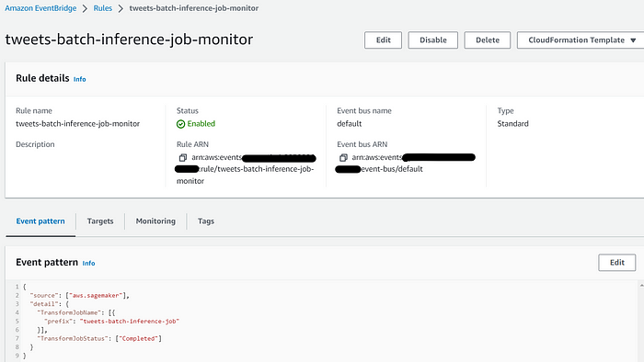Viewport: 644px width, 362px height.
Task: Copy the Rule ARN with the copy icon
Action: [183, 157]
